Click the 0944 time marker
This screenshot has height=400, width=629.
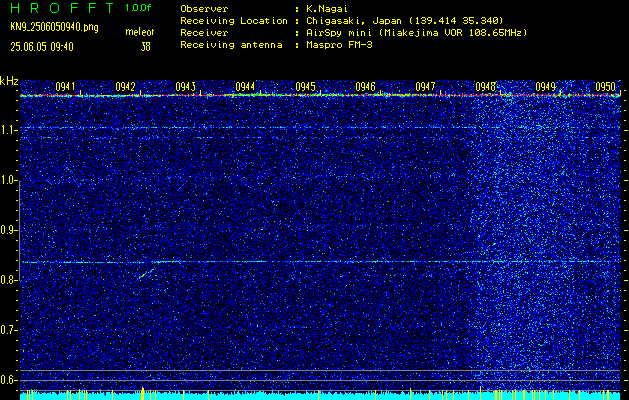pos(245,86)
